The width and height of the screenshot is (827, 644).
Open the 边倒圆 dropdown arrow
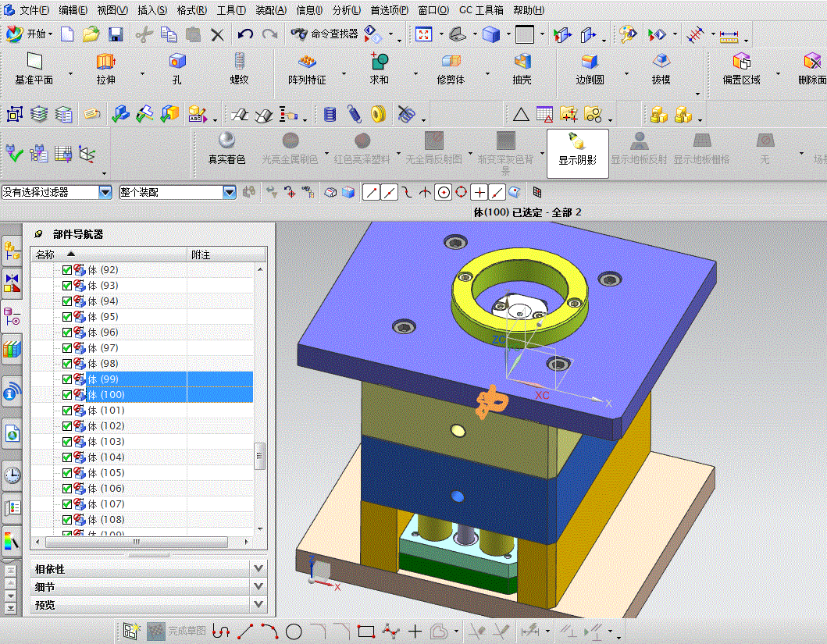(626, 74)
